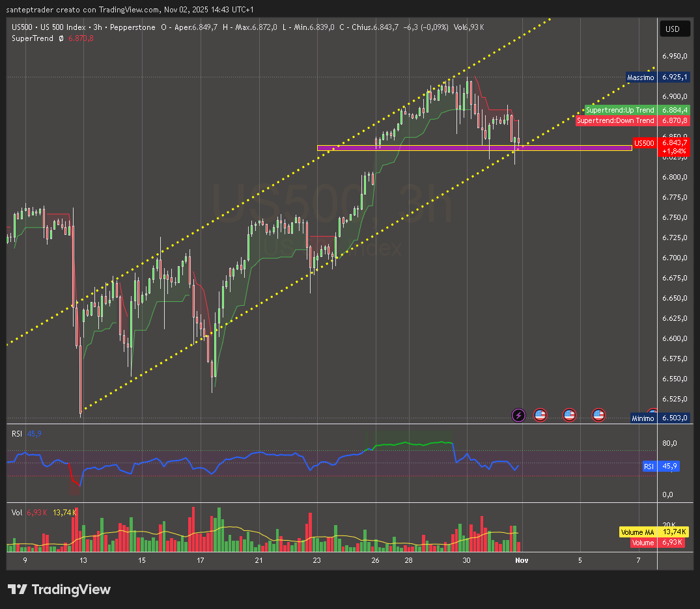Click the Massimo high price label
This screenshot has width=700, height=609.
[640, 77]
